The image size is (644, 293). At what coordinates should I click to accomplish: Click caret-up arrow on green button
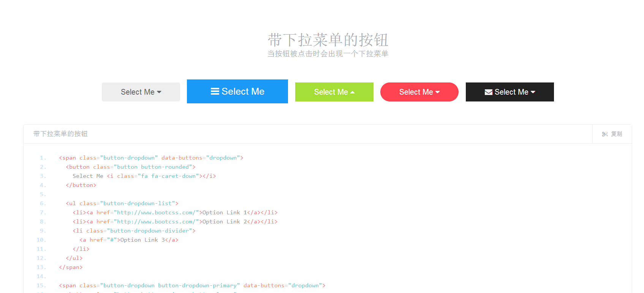[x=352, y=92]
